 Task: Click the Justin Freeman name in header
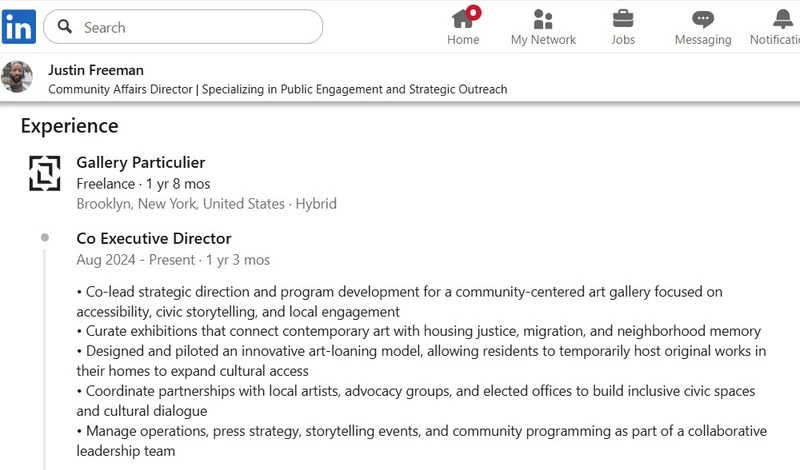click(x=96, y=70)
